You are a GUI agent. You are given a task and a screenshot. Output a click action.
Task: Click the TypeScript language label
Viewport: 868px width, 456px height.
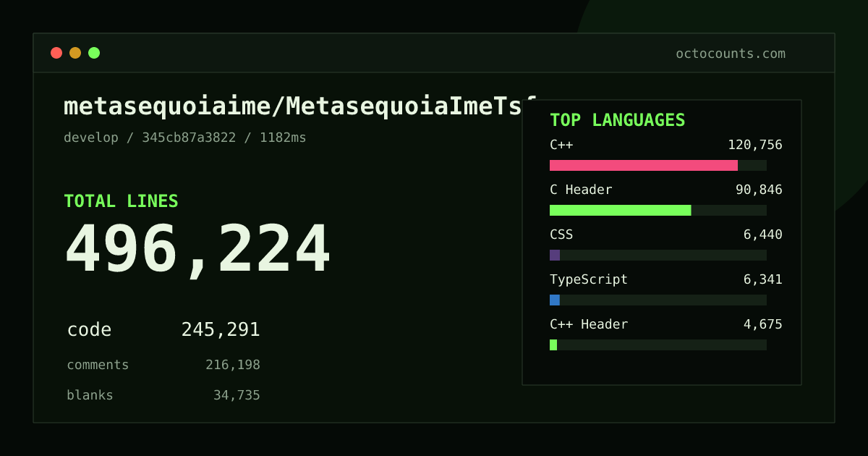[589, 279]
